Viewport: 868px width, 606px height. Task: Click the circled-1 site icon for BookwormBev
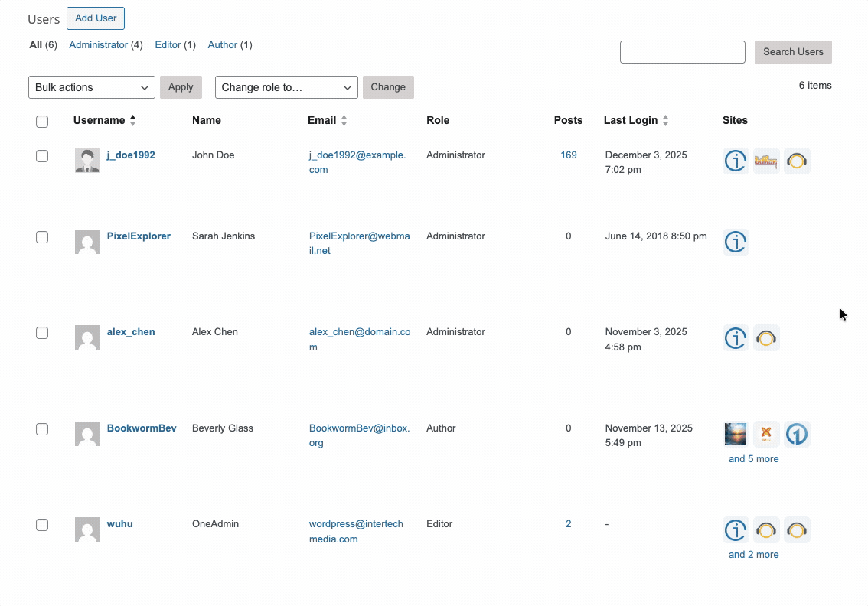(x=797, y=433)
